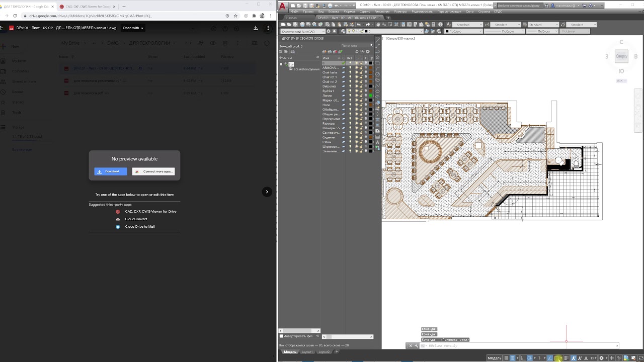Freeze or thaw the Rychka1 layer
644x362 pixels.
356,91
